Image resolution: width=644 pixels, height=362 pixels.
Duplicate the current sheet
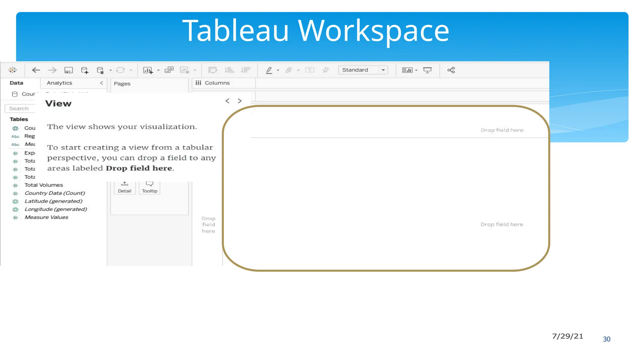click(x=169, y=70)
